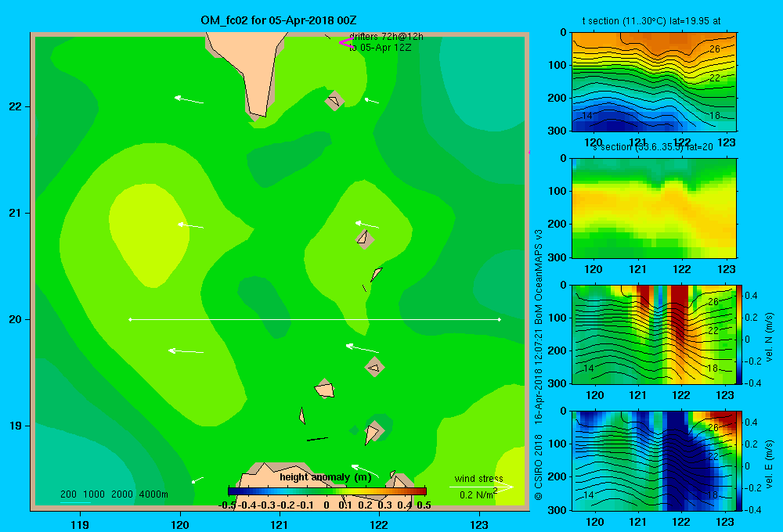Click the wind arrow over the yellow high near 21N

(191, 225)
